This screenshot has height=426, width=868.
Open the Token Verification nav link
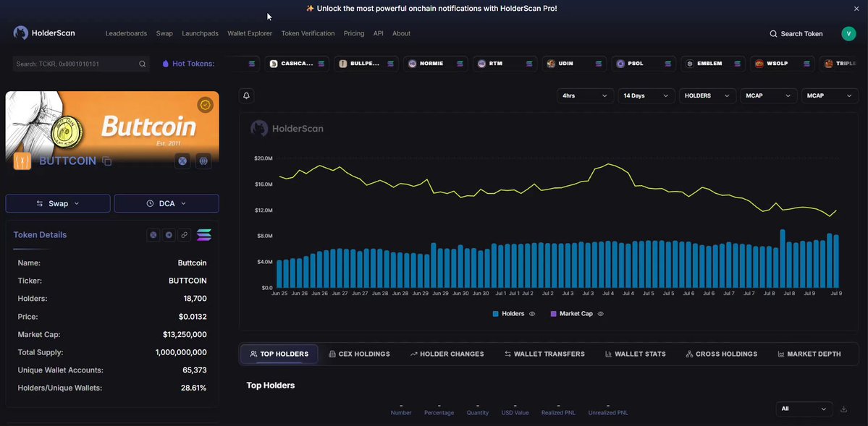click(x=308, y=34)
